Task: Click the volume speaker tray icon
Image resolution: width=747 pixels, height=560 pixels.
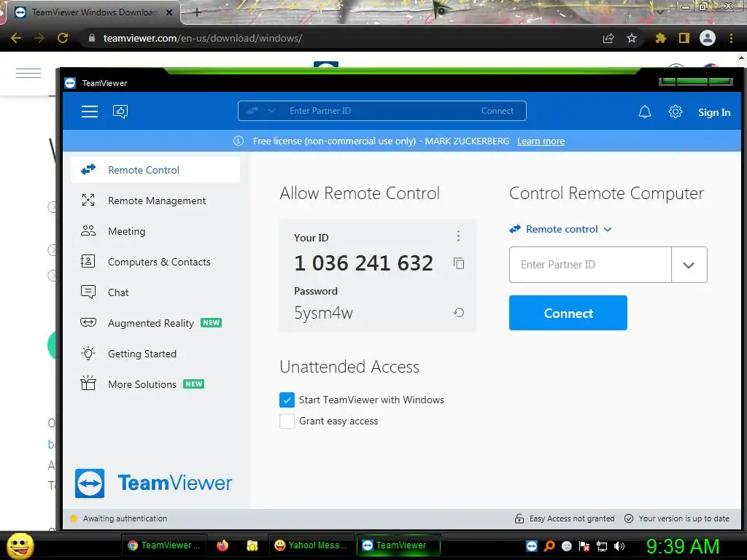Action: click(x=619, y=546)
